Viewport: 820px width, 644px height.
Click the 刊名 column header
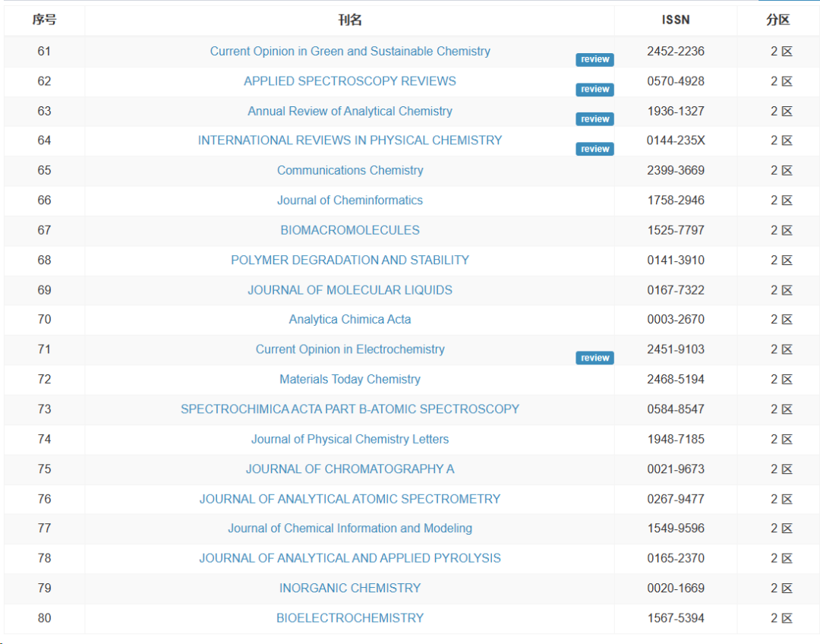(350, 20)
